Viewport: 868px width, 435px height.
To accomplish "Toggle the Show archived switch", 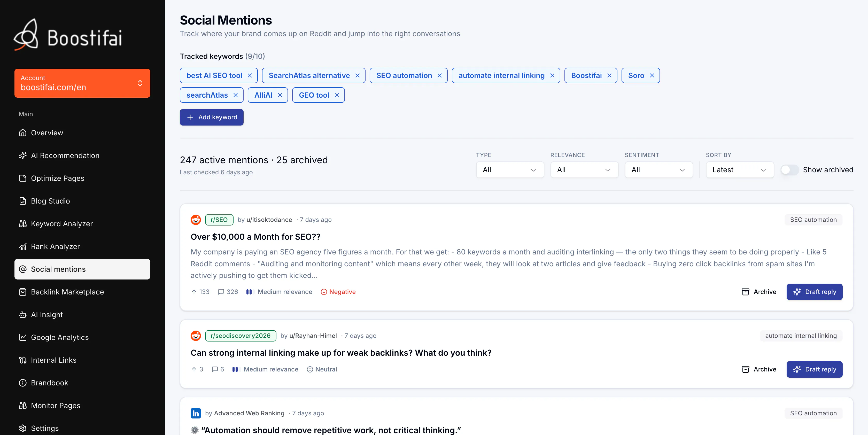I will pyautogui.click(x=789, y=170).
